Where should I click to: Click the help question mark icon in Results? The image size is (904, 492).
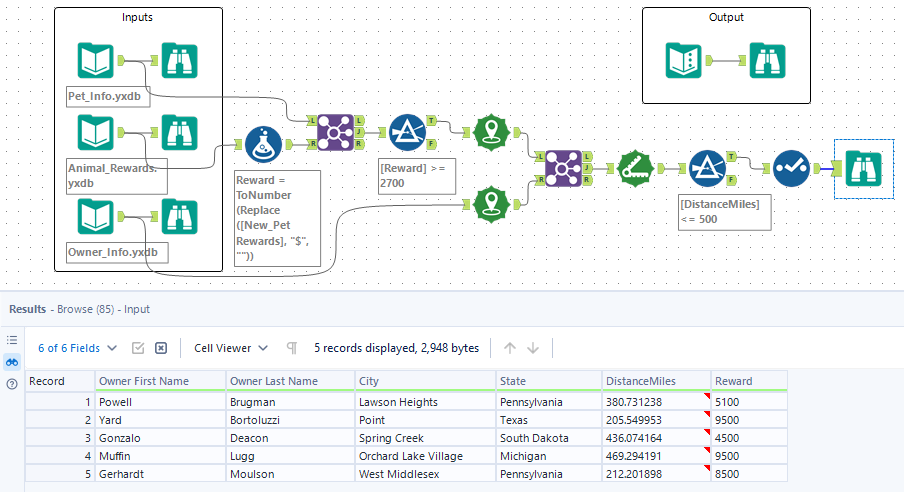click(x=12, y=384)
